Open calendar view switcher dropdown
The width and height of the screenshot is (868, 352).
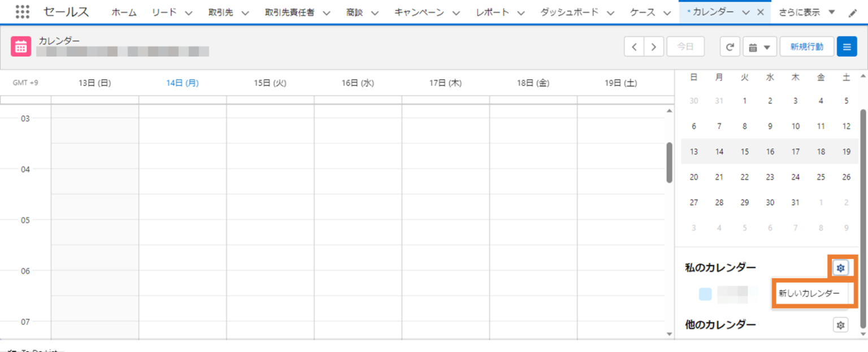pyautogui.click(x=759, y=47)
